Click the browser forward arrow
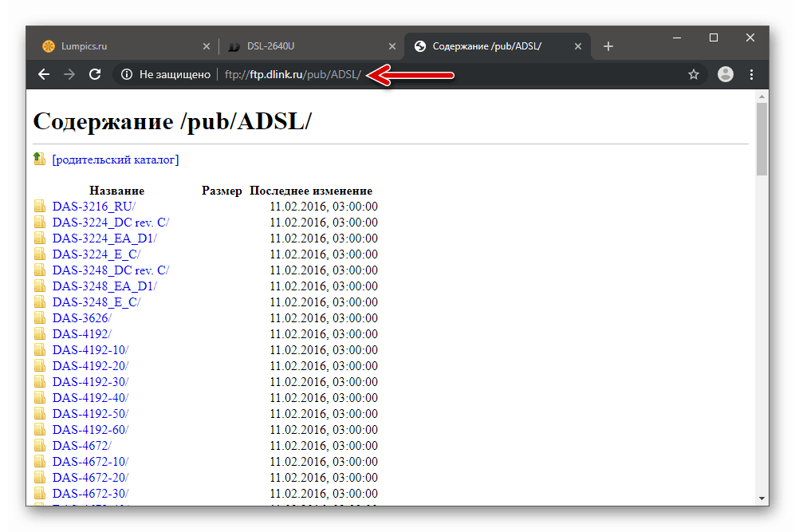Image resolution: width=795 pixels, height=532 pixels. pos(69,74)
